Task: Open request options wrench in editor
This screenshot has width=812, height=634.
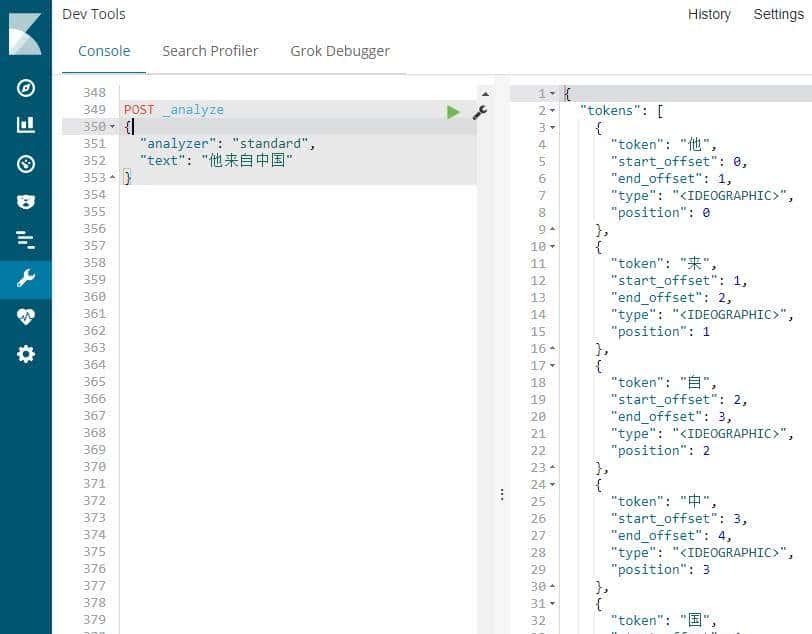Action: (x=479, y=112)
